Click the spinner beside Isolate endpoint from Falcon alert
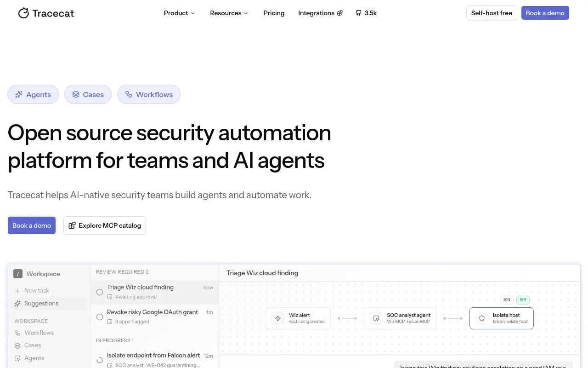The image size is (588, 368). [100, 360]
